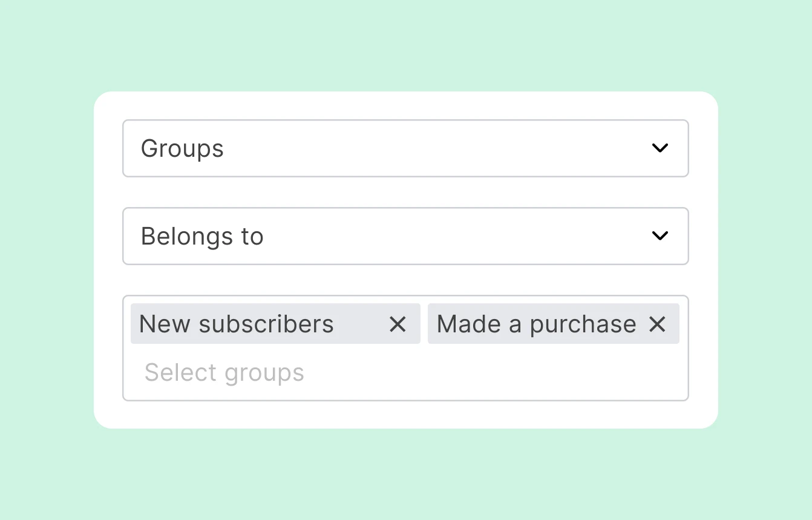The image size is (812, 520).
Task: Click the "Select groups" placeholder text
Action: point(224,373)
